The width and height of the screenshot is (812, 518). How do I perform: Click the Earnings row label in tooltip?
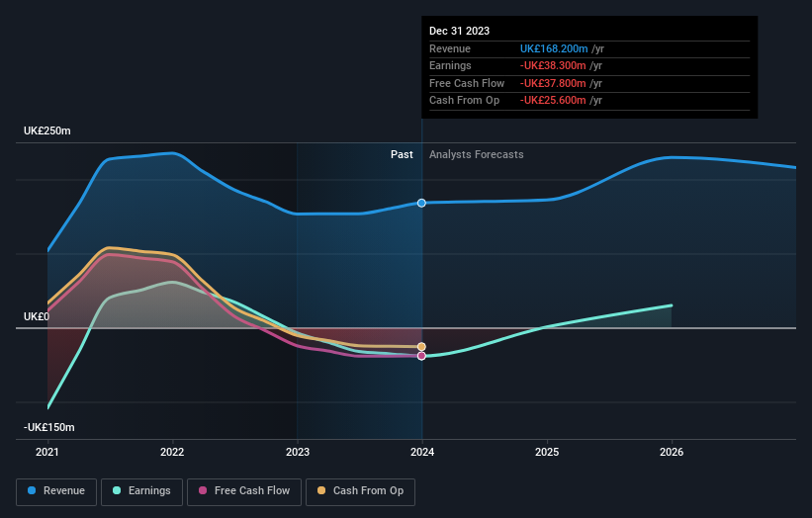pyautogui.click(x=450, y=65)
